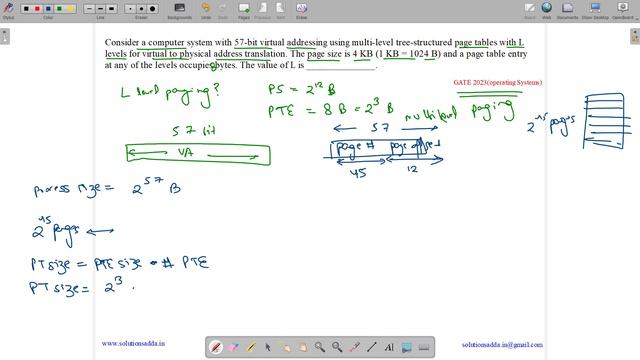Open the Stylus toolbar toggle
Viewport: 640px width, 360px height.
point(8,9)
